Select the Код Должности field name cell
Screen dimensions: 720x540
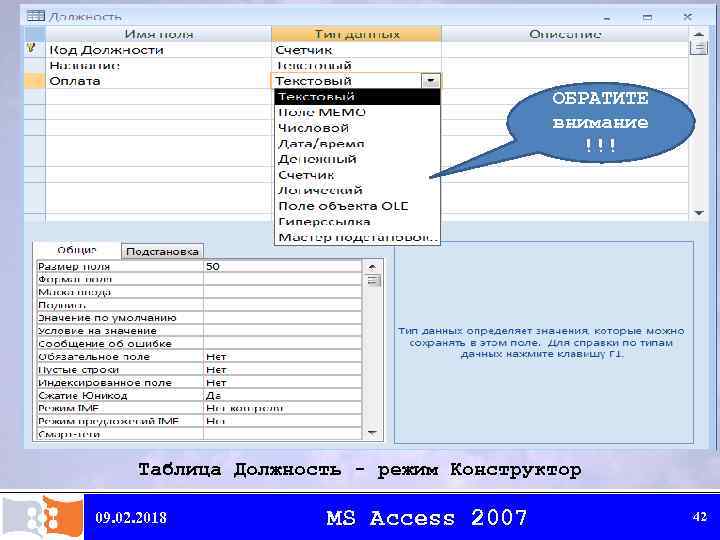tap(159, 50)
